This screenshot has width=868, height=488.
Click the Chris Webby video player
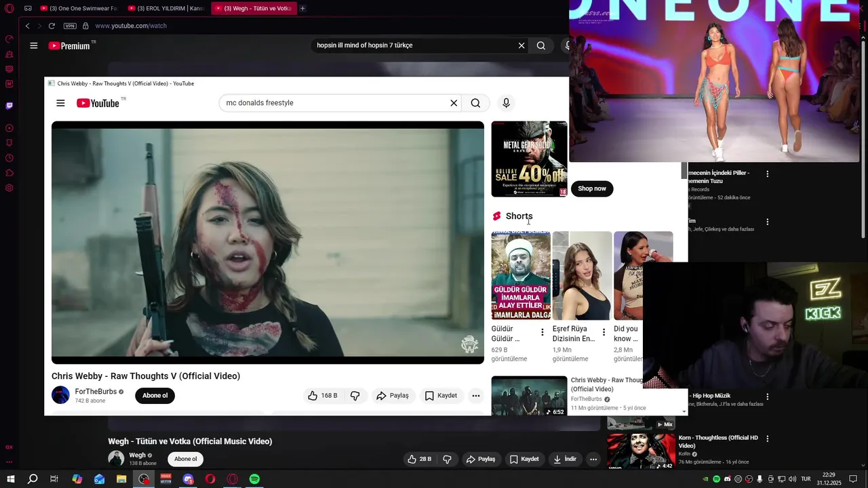pyautogui.click(x=268, y=243)
